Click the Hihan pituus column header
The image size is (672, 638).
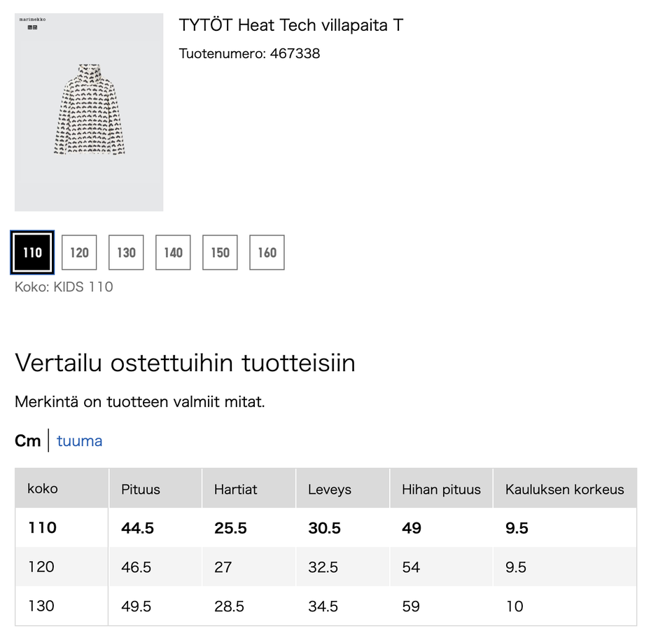(x=441, y=490)
